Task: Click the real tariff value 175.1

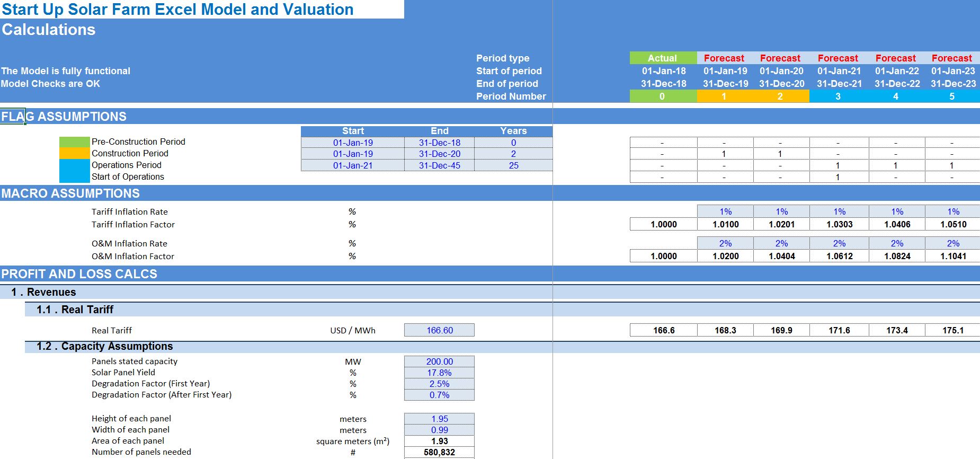Action: [x=953, y=330]
